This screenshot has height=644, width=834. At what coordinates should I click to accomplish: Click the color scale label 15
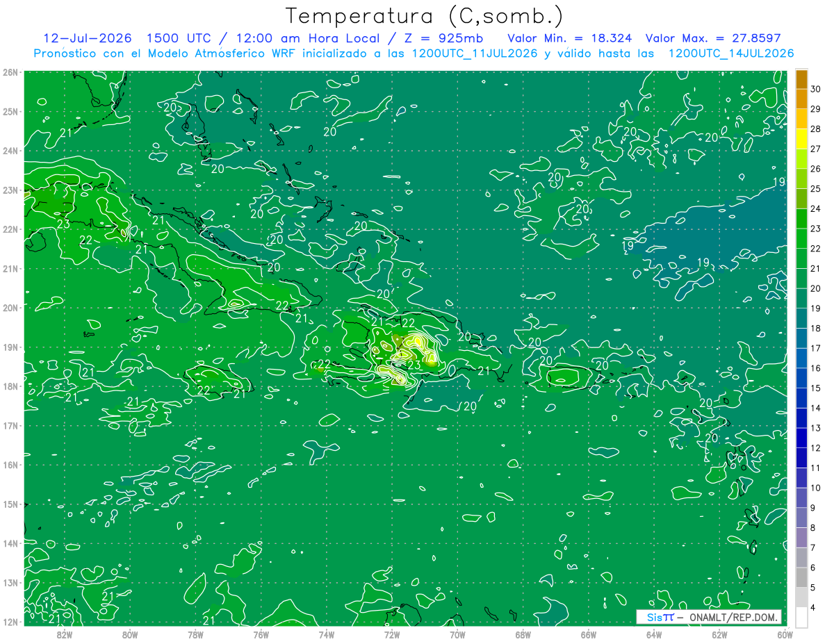[815, 388]
